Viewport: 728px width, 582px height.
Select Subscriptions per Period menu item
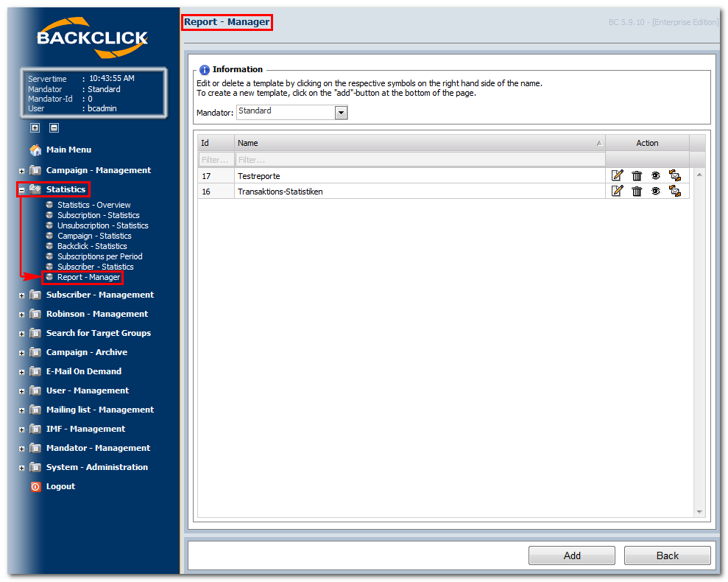click(x=100, y=256)
